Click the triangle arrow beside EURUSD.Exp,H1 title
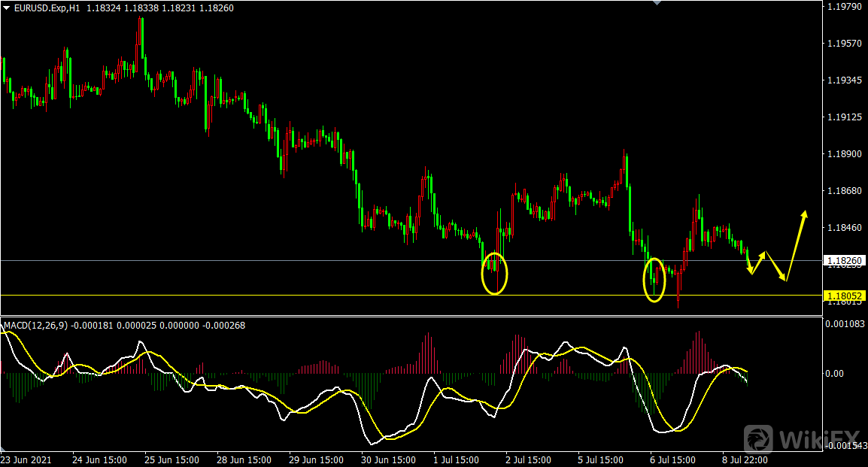Screen dimensions: 868x467 pyautogui.click(x=6, y=8)
